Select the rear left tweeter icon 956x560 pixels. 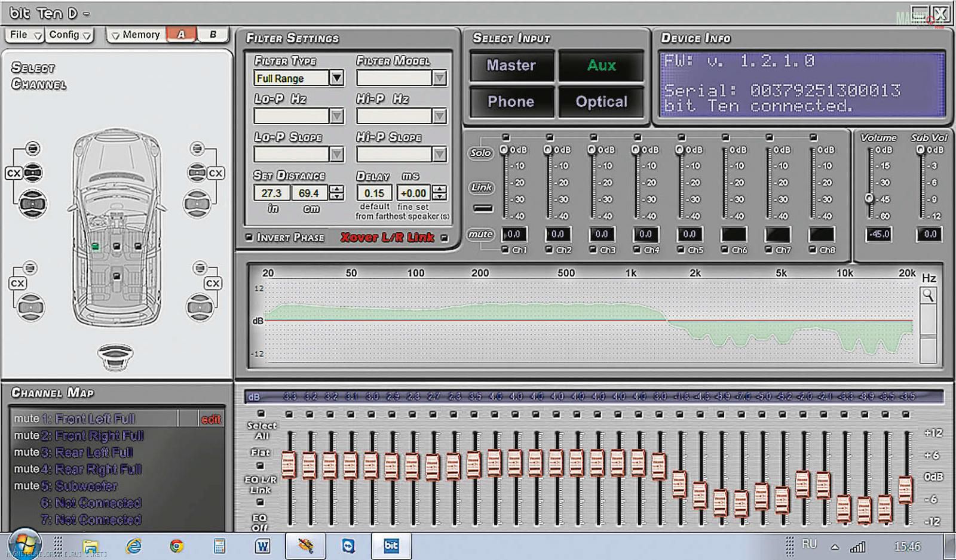(29, 267)
